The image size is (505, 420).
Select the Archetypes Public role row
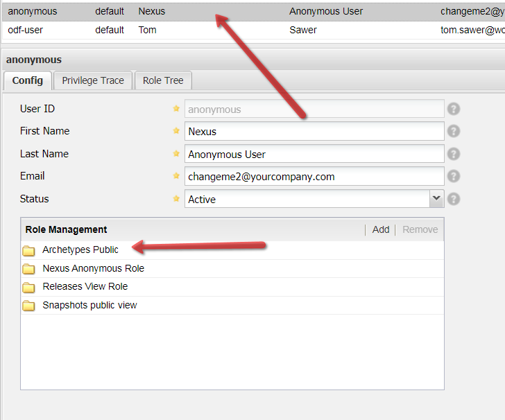point(232,250)
